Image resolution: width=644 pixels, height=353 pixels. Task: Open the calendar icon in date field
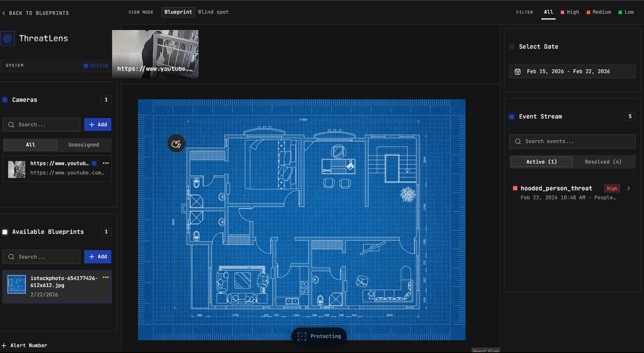click(x=517, y=72)
